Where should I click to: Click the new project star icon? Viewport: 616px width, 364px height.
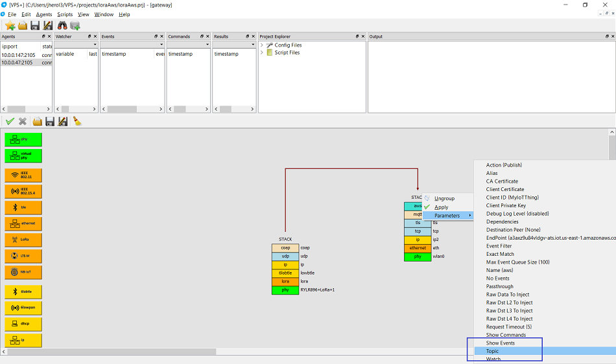click(x=10, y=25)
